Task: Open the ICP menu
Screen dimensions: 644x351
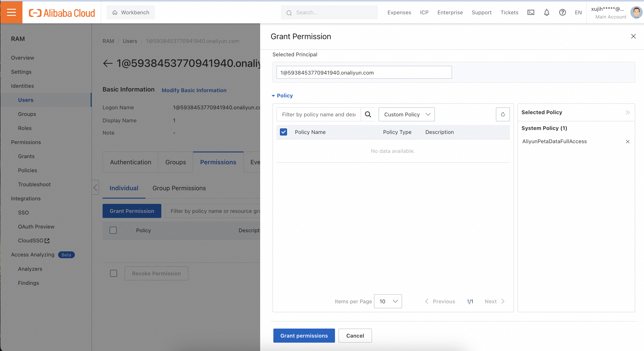Action: pyautogui.click(x=424, y=13)
